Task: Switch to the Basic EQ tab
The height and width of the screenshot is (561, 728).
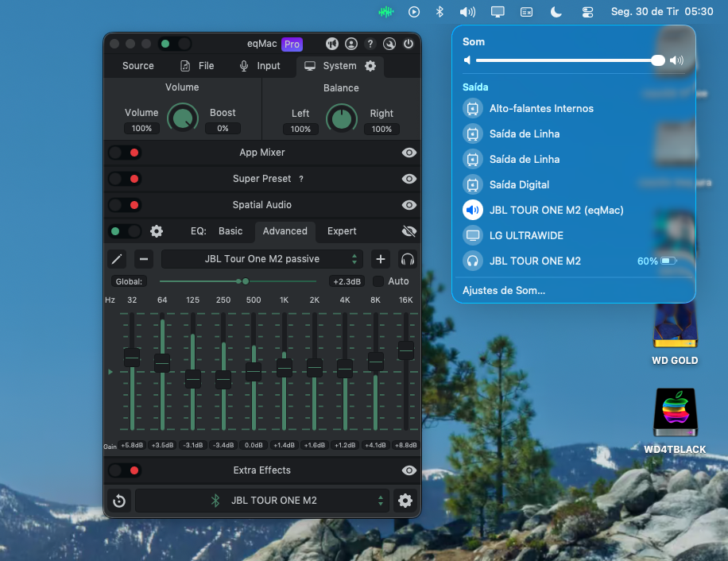Action: [x=230, y=231]
